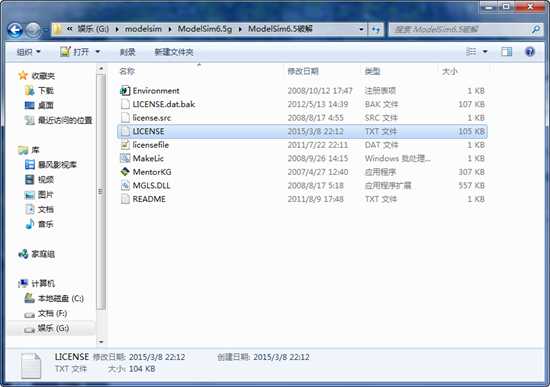This screenshot has width=550, height=387.
Task: Select the LICENSE.dat.bak file icon
Action: coord(125,104)
